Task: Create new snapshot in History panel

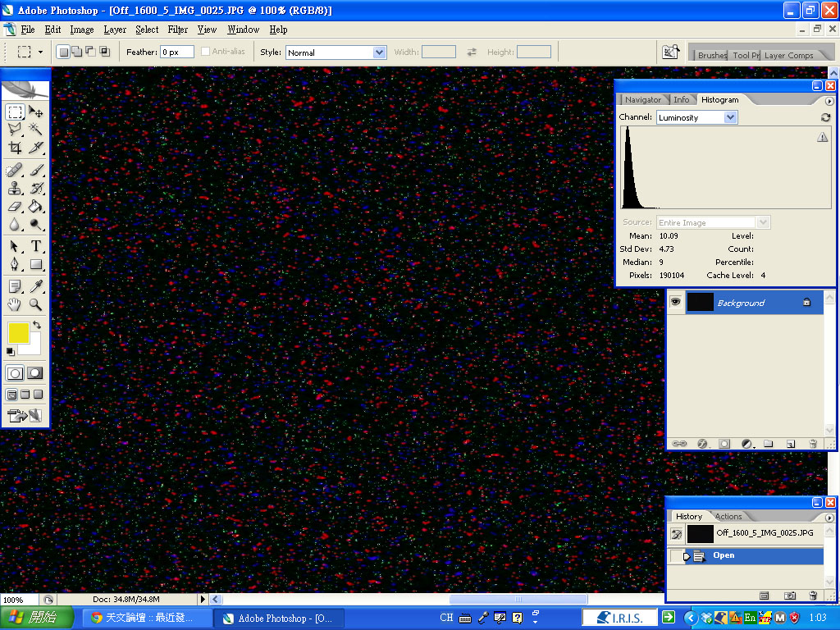Action: click(789, 595)
